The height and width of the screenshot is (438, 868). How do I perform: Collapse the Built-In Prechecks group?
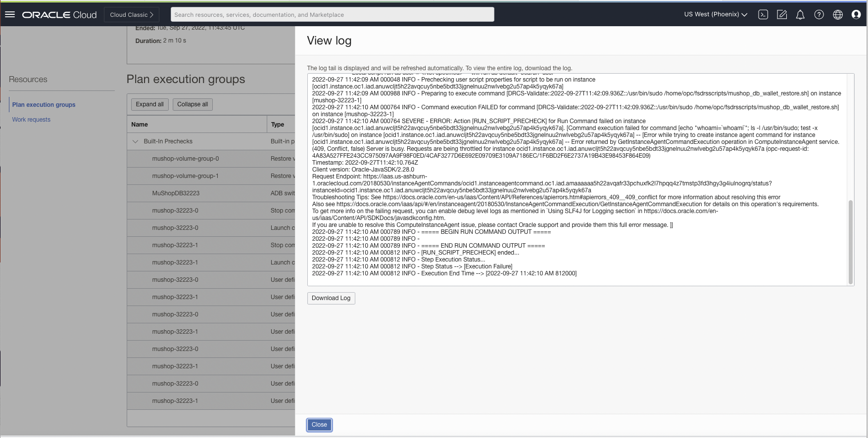[136, 141]
